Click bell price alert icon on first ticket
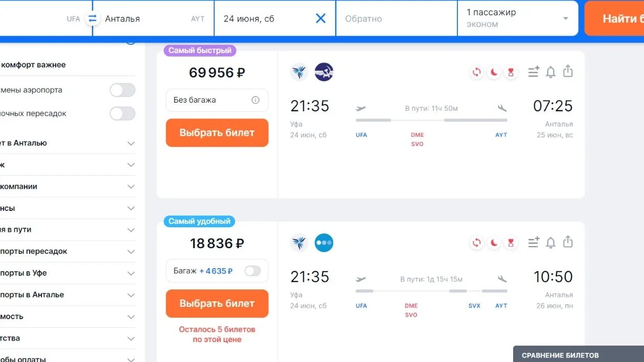The width and height of the screenshot is (644, 362). point(550,72)
